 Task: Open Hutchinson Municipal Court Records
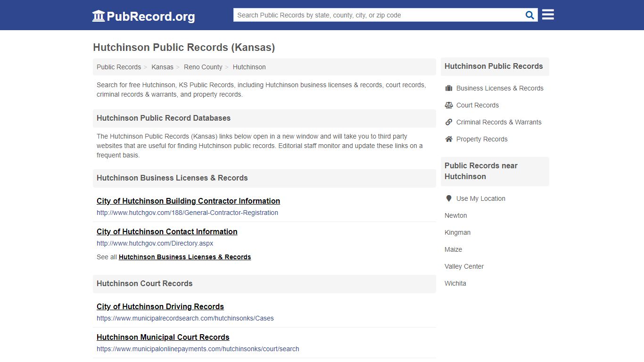pyautogui.click(x=163, y=337)
